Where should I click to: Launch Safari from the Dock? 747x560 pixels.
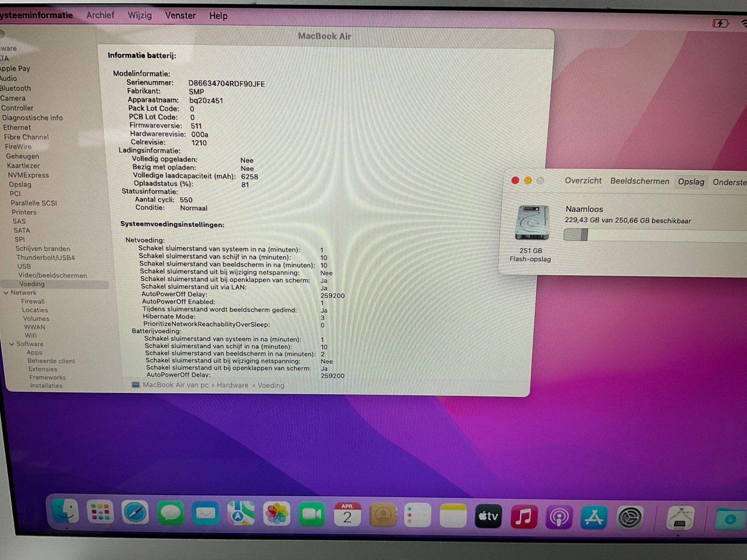(x=135, y=513)
